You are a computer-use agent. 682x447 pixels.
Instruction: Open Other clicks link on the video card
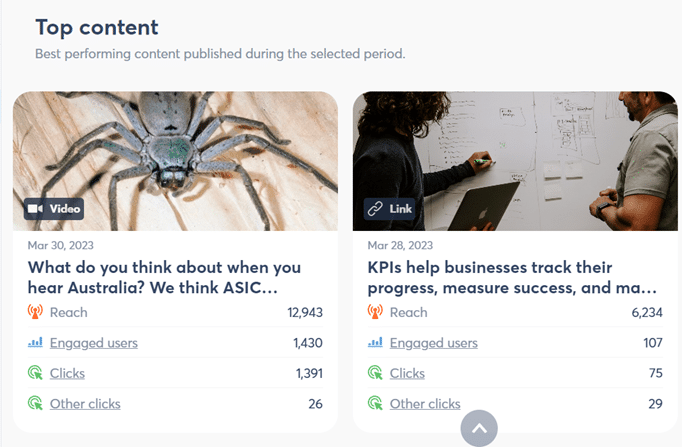point(85,404)
